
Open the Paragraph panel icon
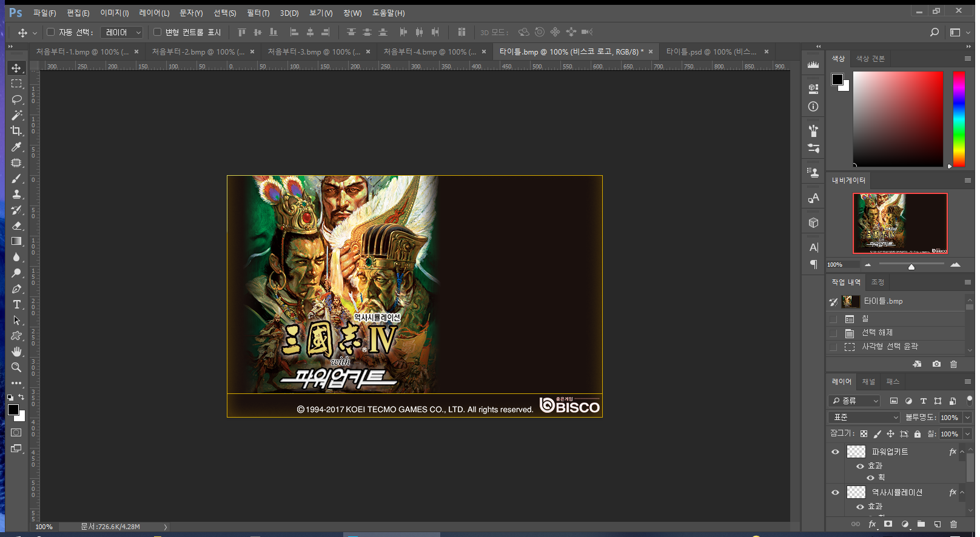(x=813, y=264)
